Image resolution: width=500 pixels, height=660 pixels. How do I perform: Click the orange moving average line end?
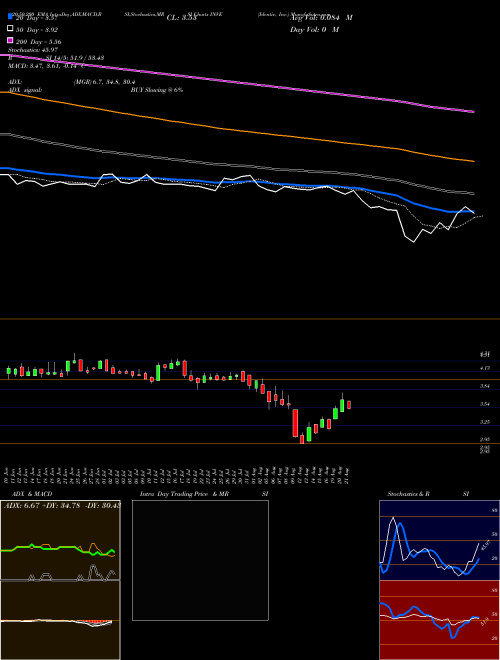[x=473, y=161]
